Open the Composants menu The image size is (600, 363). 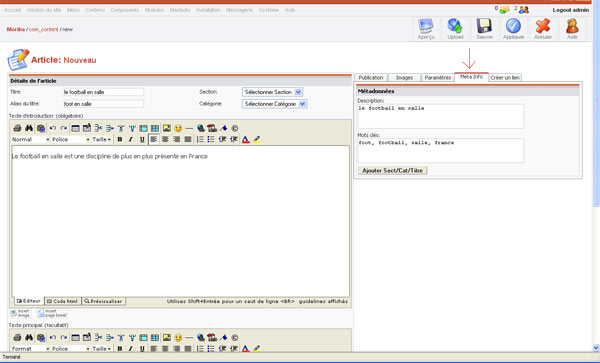[x=125, y=10]
